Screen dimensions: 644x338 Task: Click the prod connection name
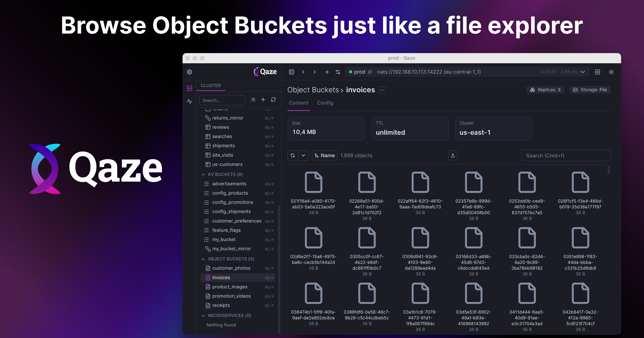tap(360, 72)
